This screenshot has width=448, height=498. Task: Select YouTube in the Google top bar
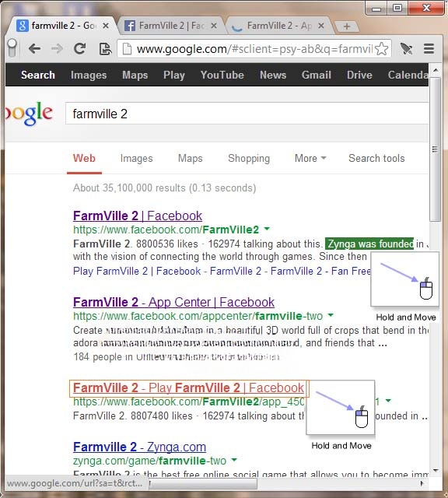(222, 75)
